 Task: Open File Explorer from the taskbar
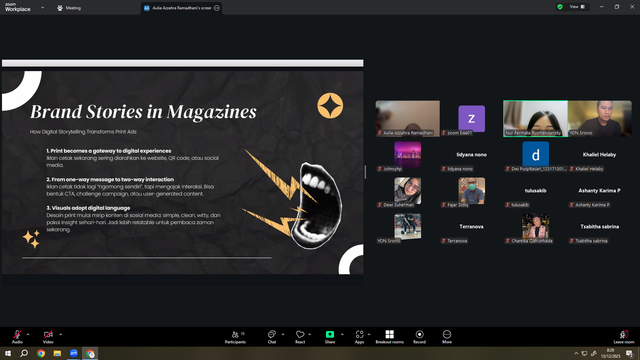pyautogui.click(x=57, y=353)
